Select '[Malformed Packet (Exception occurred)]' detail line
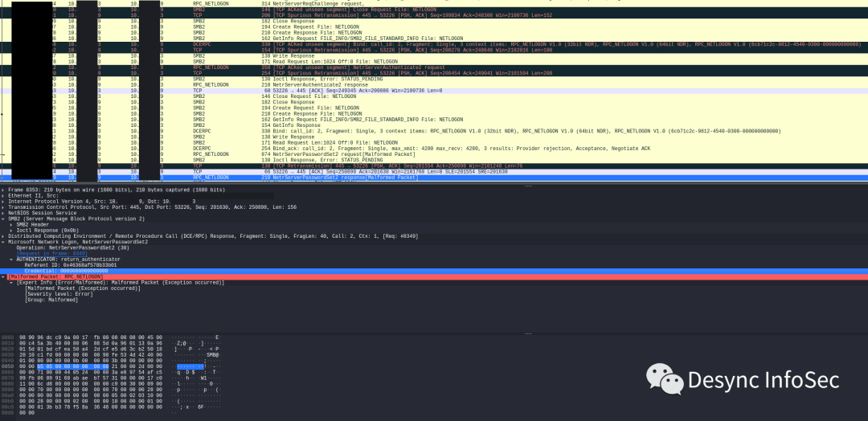This screenshot has height=421, width=868. tap(83, 288)
